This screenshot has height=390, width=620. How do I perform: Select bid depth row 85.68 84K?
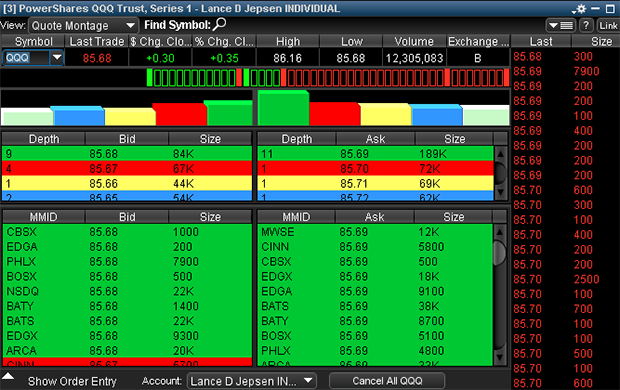[x=127, y=153]
